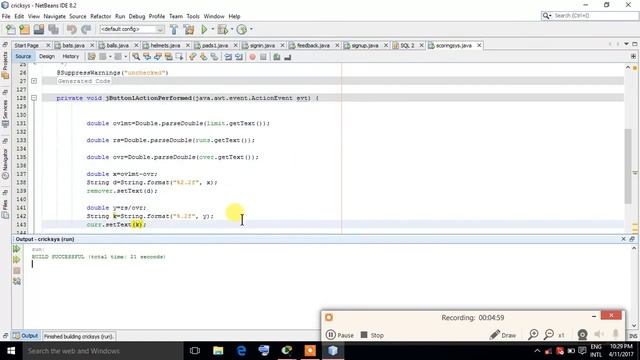Click the Uncomment editor toolbar icon

pyautogui.click(x=288, y=57)
